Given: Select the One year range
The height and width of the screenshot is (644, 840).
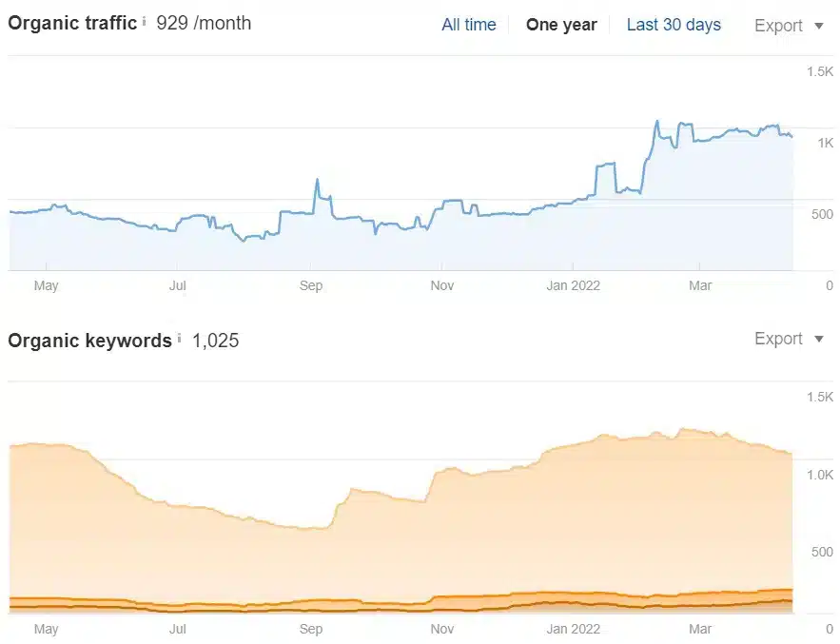Looking at the screenshot, I should tap(561, 25).
